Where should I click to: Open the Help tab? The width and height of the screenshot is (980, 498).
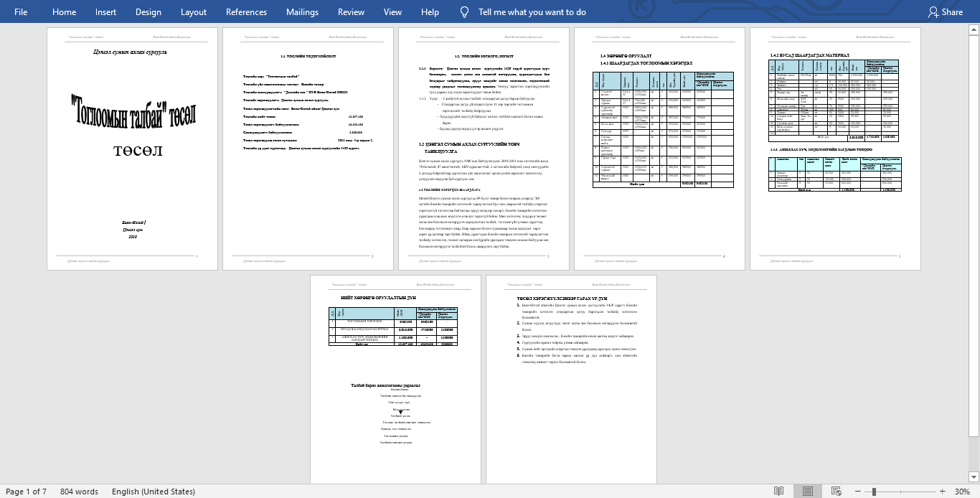click(430, 11)
